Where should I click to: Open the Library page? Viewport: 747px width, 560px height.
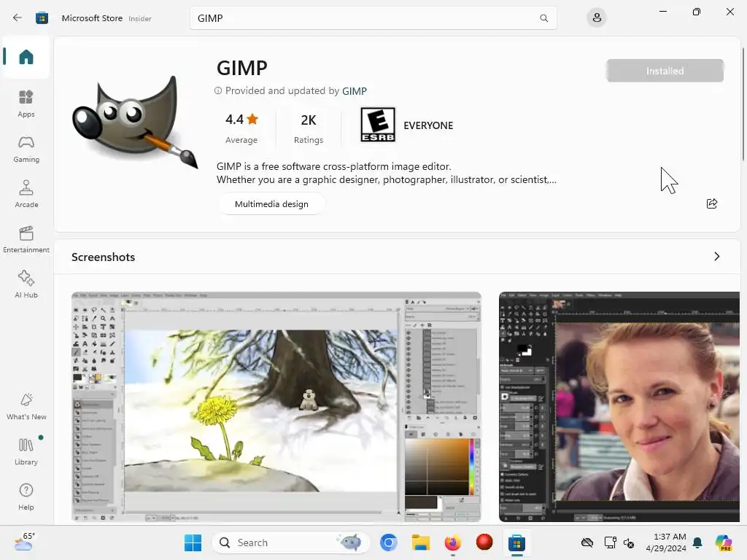coord(26,451)
